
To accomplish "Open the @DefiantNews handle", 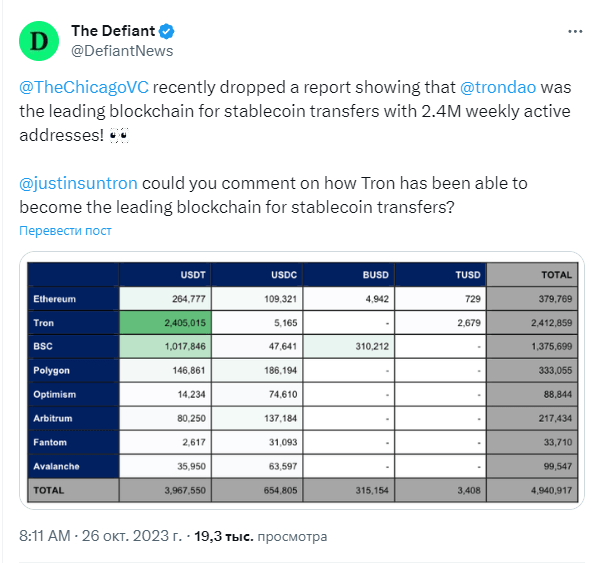I will point(122,51).
